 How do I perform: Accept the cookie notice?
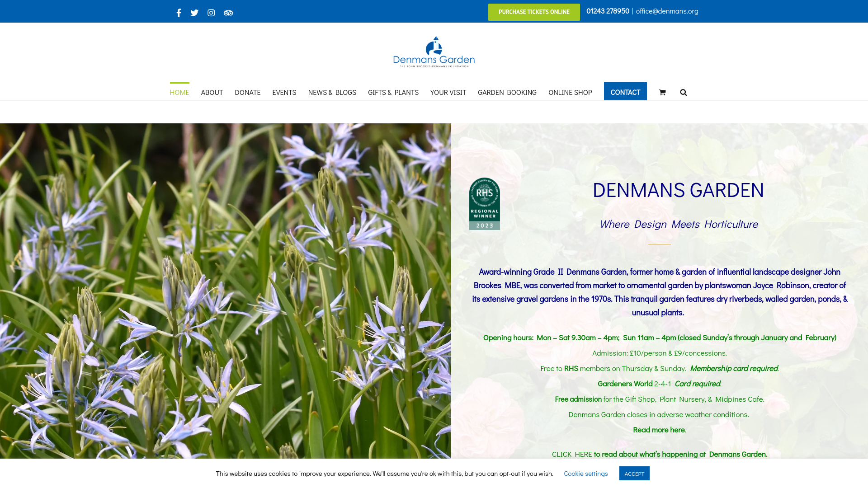click(x=634, y=474)
